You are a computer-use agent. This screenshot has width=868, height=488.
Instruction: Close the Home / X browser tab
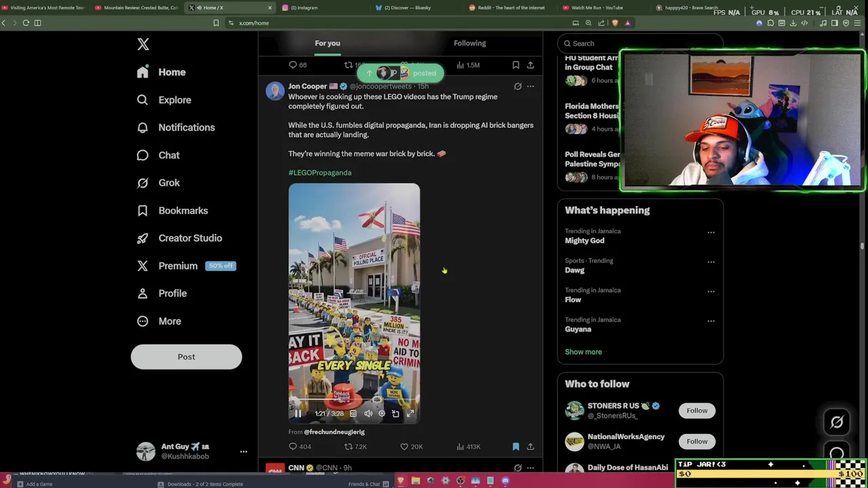[270, 7]
